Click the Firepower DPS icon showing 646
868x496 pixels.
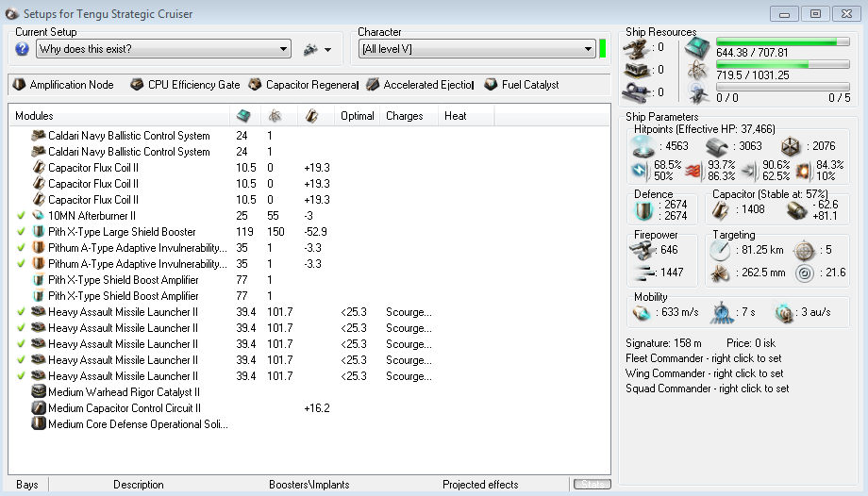tap(643, 250)
